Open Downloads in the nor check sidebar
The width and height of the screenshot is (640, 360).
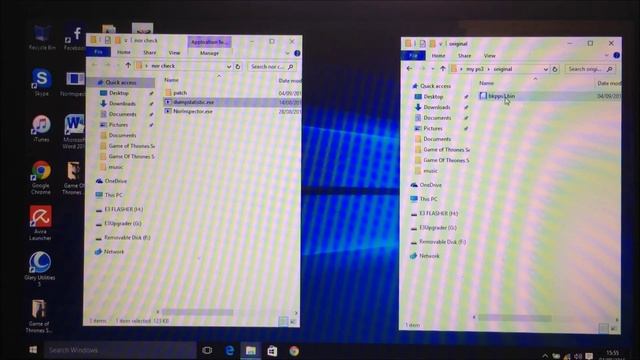122,104
